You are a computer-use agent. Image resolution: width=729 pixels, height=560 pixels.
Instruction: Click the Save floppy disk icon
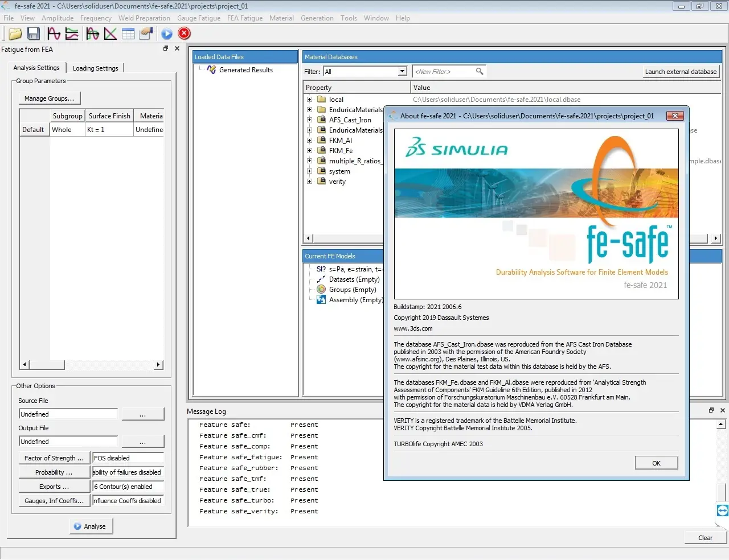pos(33,34)
